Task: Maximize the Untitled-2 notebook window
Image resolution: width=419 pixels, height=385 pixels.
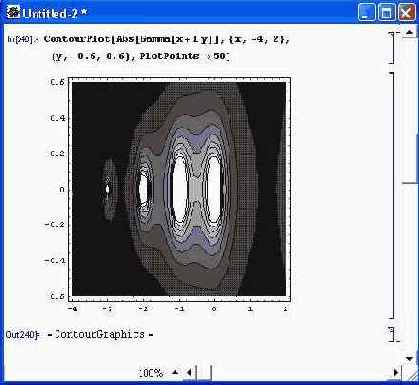Action: click(387, 13)
